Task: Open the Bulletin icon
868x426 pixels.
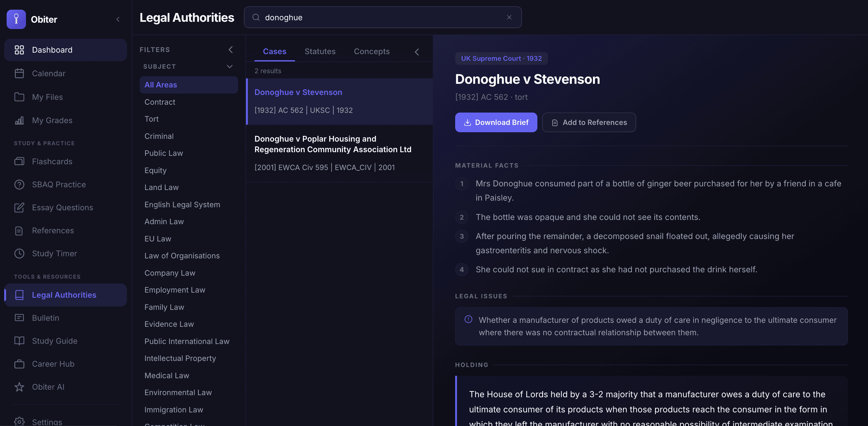Action: 19,318
